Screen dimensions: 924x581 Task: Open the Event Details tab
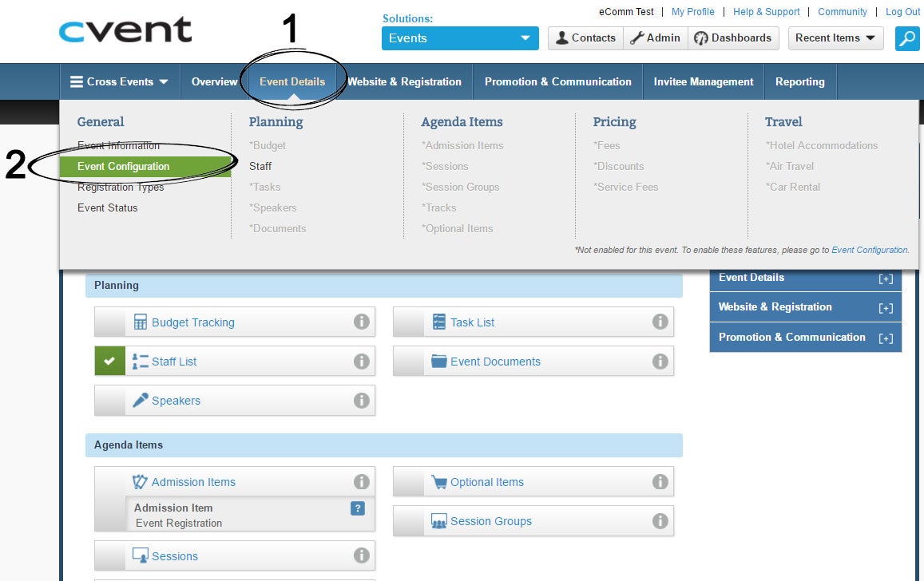292,82
